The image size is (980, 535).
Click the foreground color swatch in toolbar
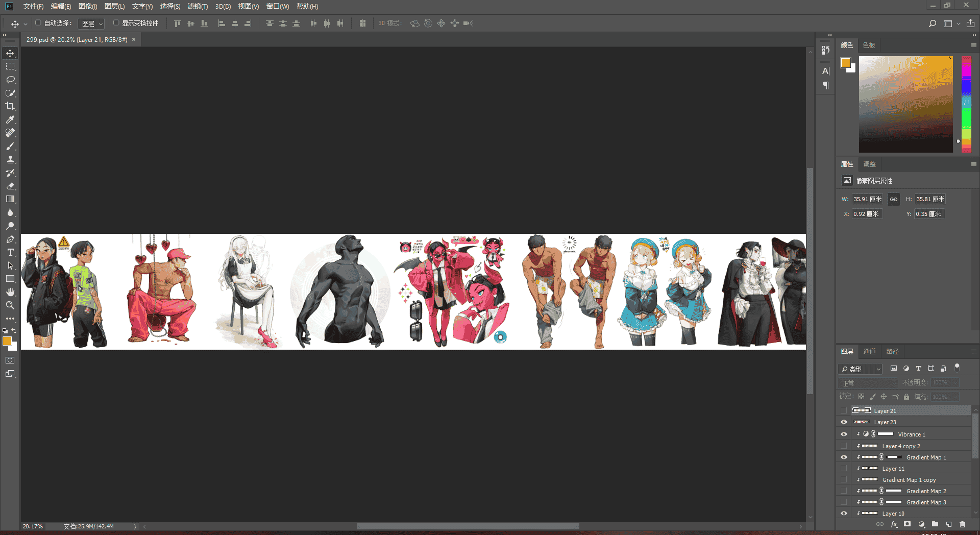(x=7, y=342)
